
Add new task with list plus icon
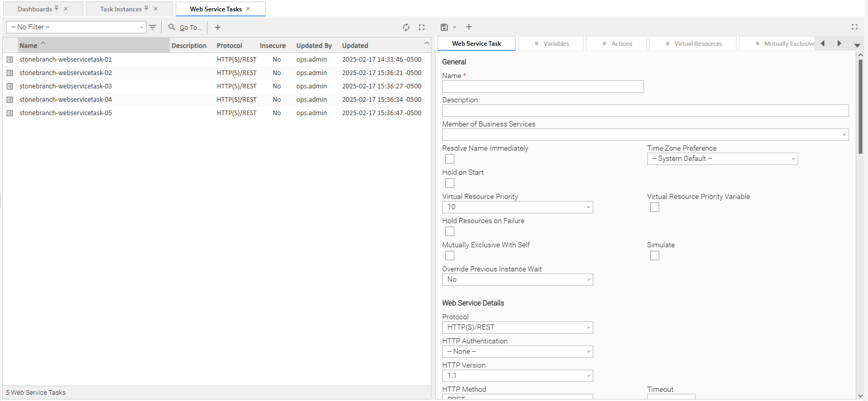pyautogui.click(x=218, y=27)
